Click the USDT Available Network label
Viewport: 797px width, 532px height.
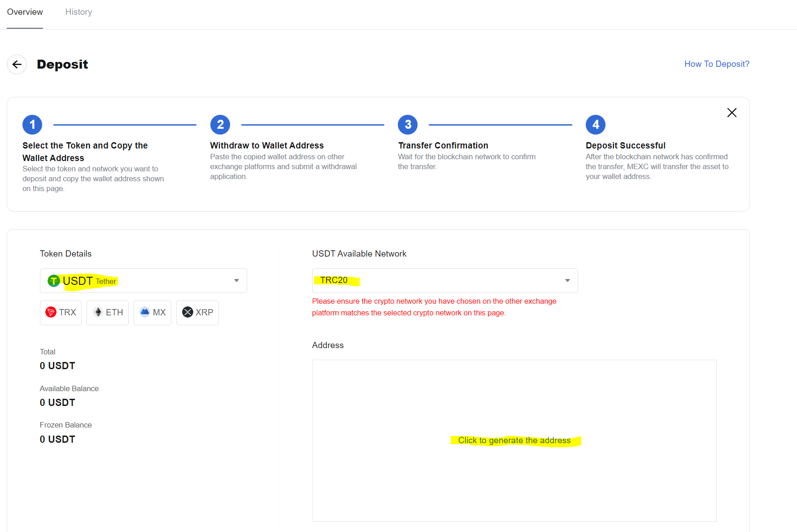coord(359,254)
